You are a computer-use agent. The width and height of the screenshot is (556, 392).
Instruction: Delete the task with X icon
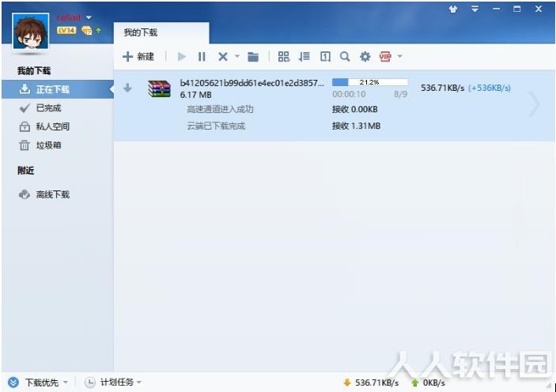pyautogui.click(x=223, y=57)
